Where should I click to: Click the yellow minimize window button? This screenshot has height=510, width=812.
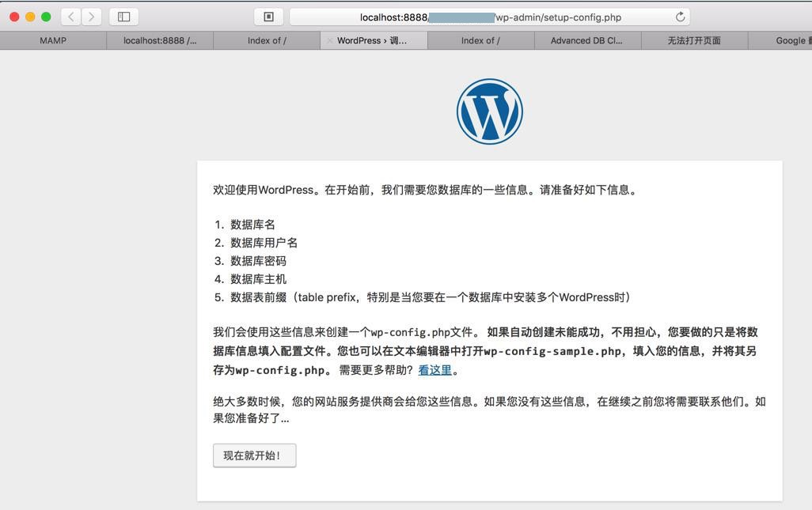30,17
